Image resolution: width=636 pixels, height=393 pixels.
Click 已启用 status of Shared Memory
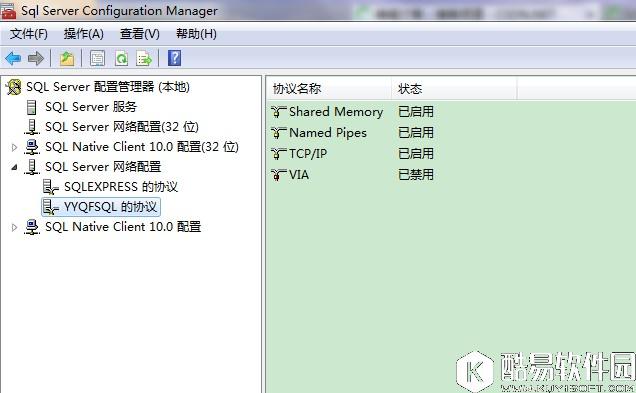pos(416,112)
